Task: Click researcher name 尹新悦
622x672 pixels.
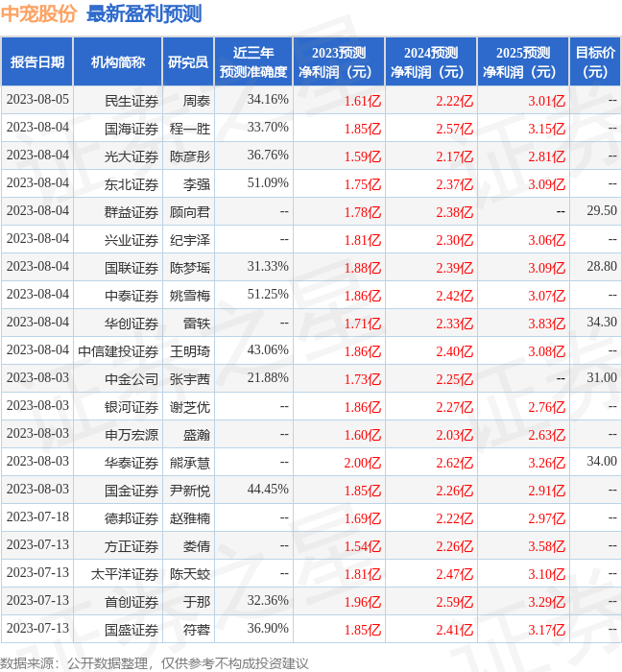Action: tap(190, 492)
